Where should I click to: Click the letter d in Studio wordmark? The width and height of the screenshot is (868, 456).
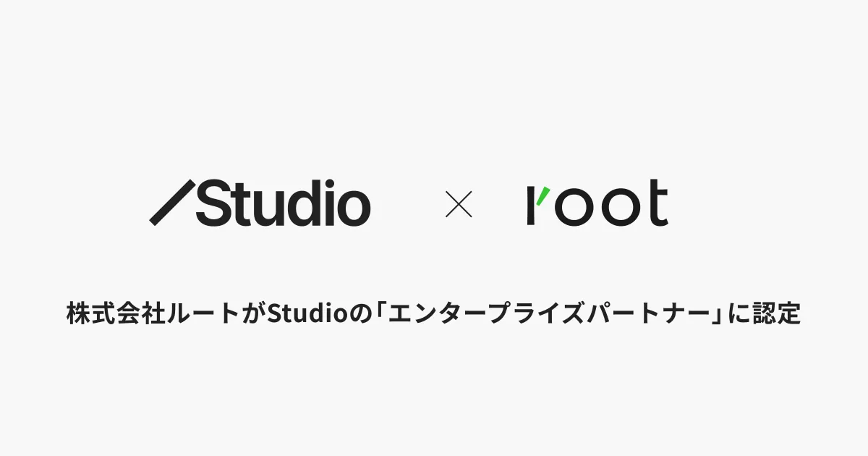(303, 203)
